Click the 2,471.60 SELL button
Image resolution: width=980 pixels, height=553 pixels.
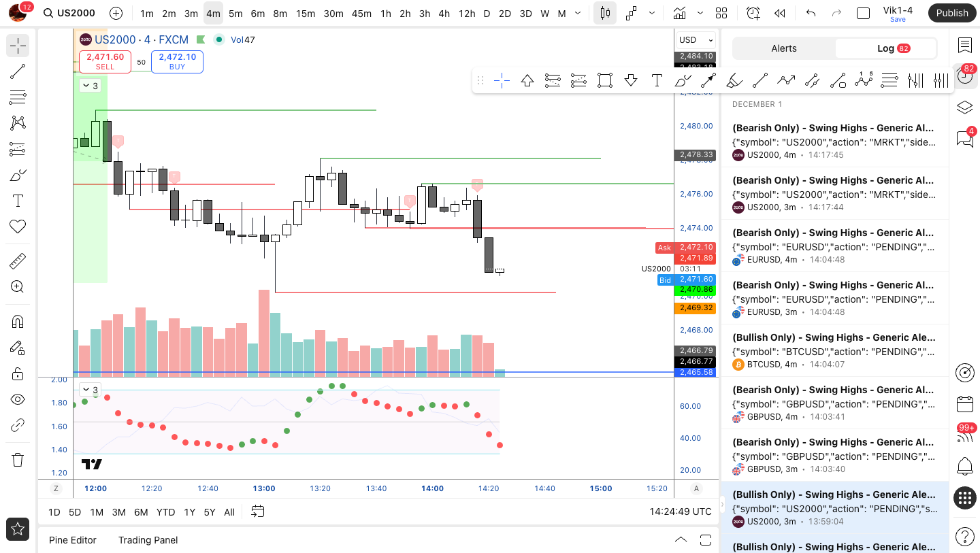(x=105, y=61)
